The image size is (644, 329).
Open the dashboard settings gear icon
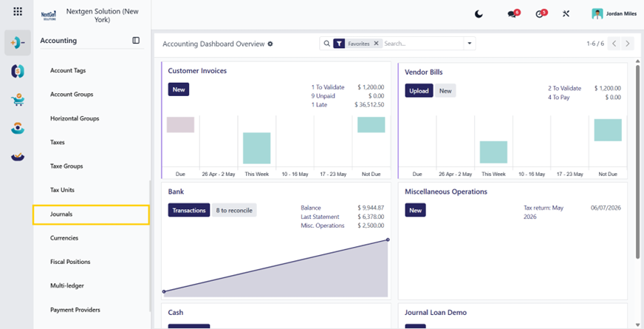click(270, 44)
